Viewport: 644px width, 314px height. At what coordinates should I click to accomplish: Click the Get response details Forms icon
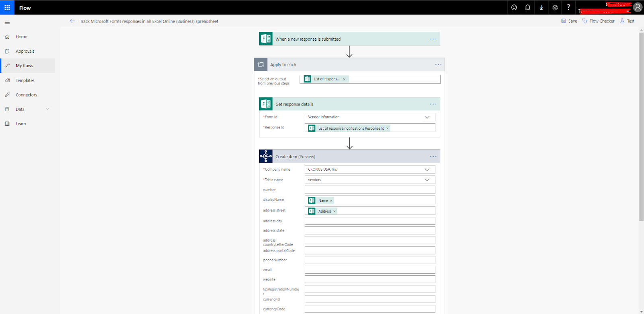[x=266, y=104]
